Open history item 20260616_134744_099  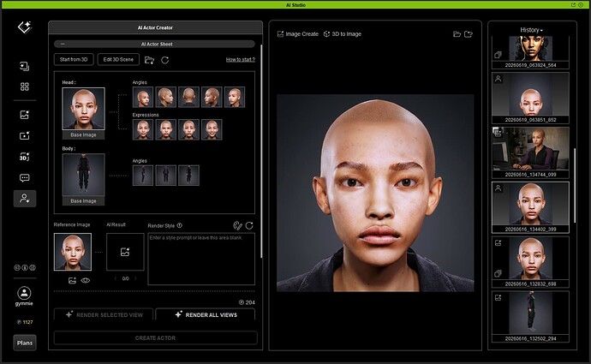(530, 152)
